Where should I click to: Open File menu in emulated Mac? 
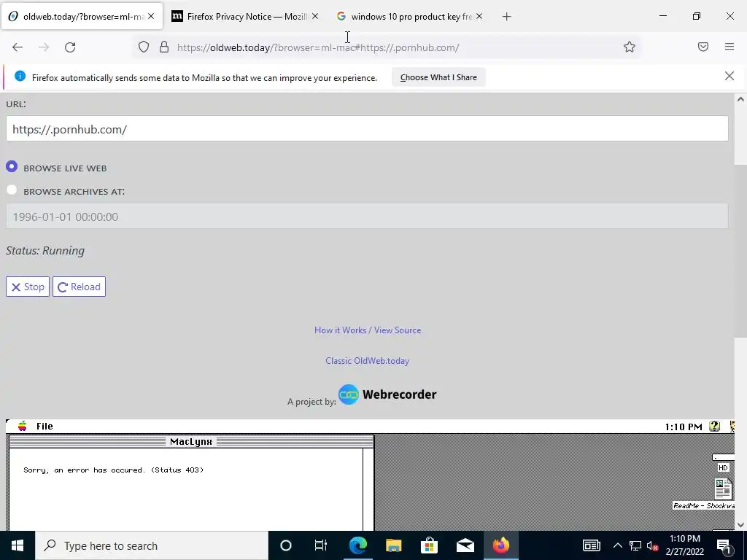point(44,426)
